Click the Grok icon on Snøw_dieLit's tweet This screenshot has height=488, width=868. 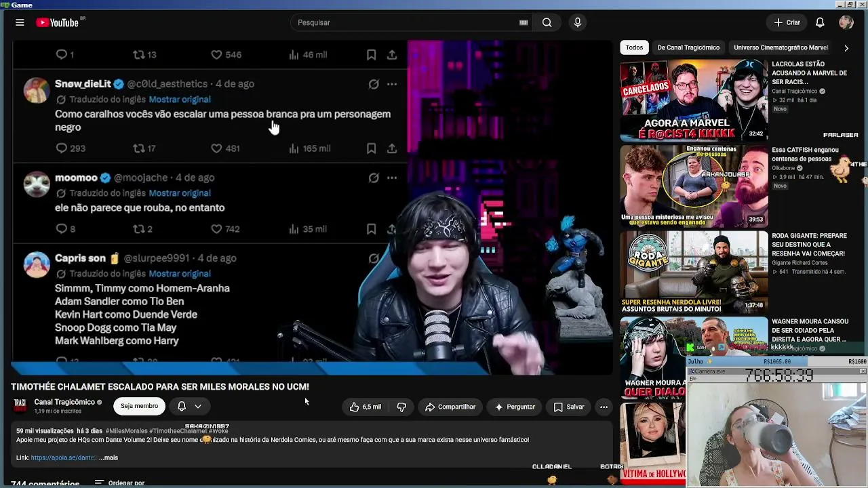[374, 84]
